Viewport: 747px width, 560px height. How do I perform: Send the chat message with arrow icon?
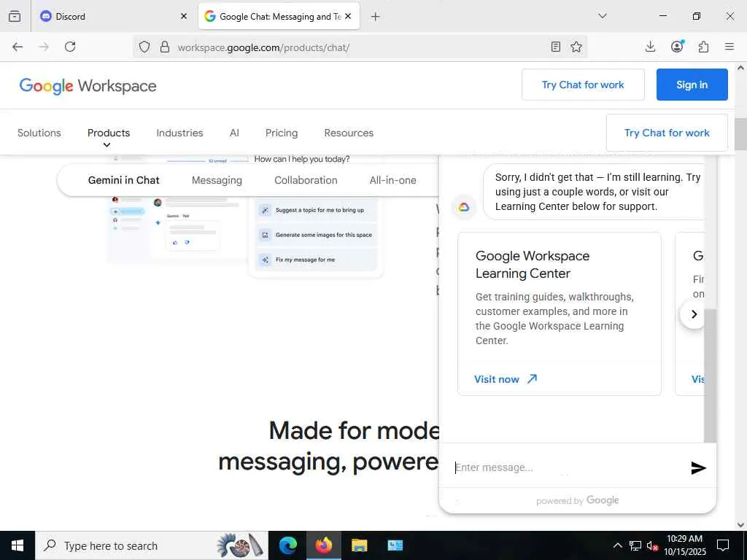698,467
